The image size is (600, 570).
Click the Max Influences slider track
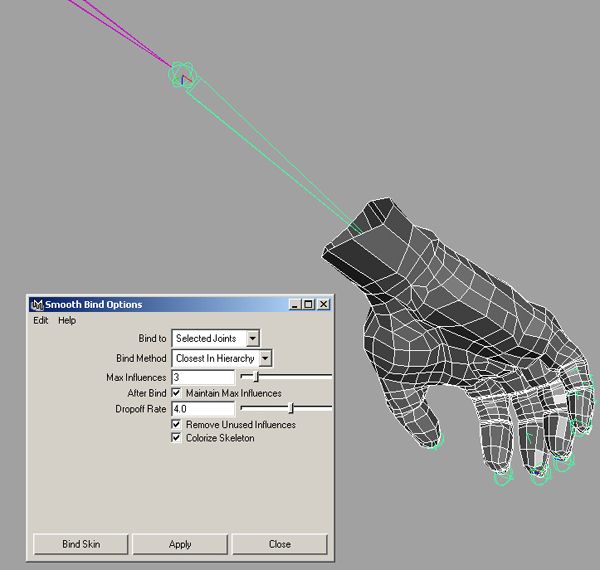295,377
